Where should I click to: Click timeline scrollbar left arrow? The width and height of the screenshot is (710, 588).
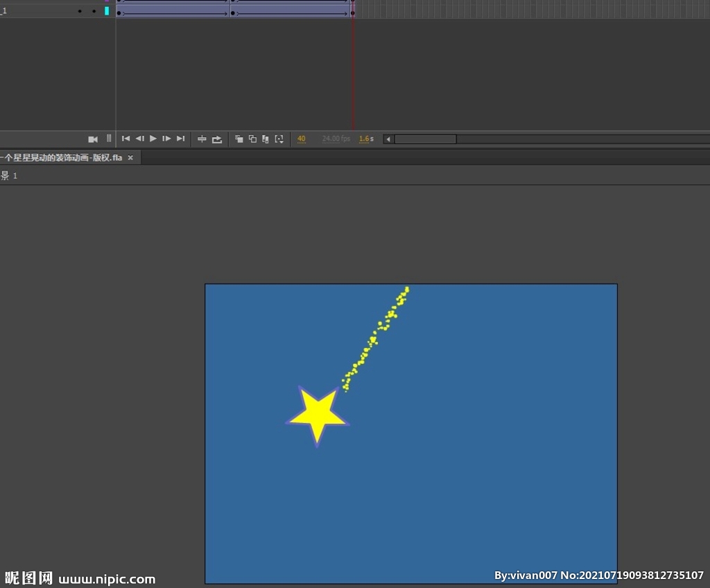pos(388,139)
